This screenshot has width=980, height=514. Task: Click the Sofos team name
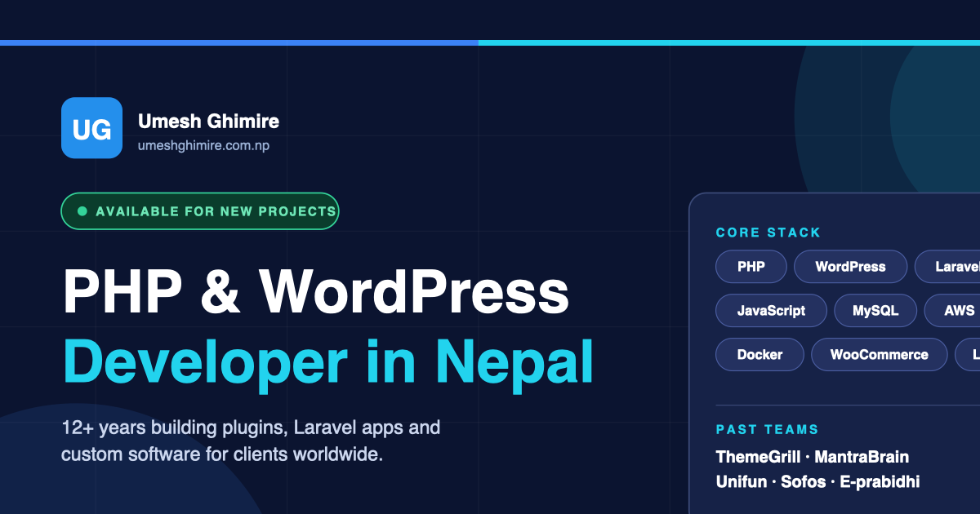(804, 482)
